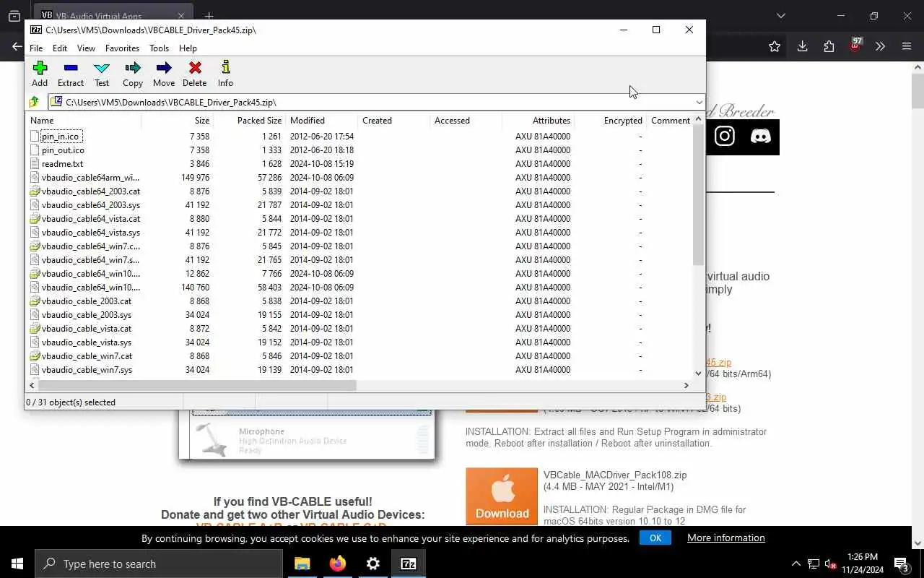Show more Firefox toolbar tools chevron
924x578 pixels.
(880, 46)
